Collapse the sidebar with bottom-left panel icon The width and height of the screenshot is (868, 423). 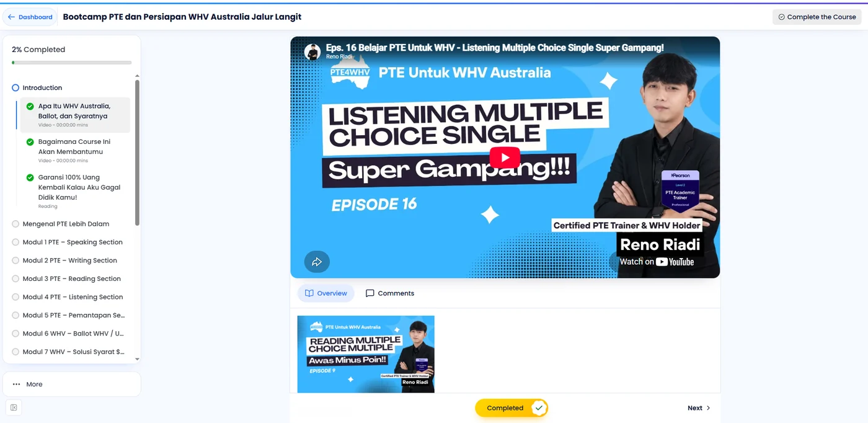[x=14, y=407]
